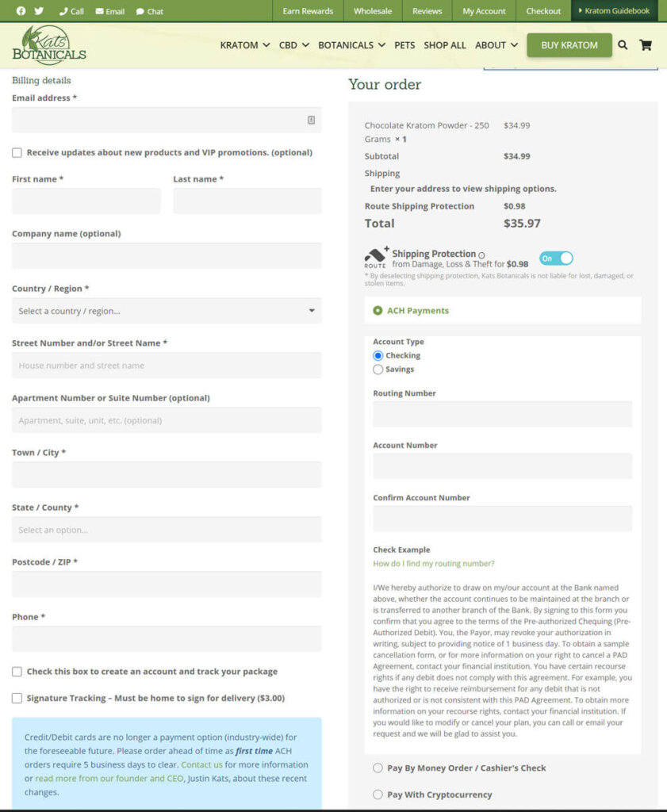Viewport: 667px width, 812px height.
Task: Expand the KRATOM menu chevron
Action: pos(266,45)
